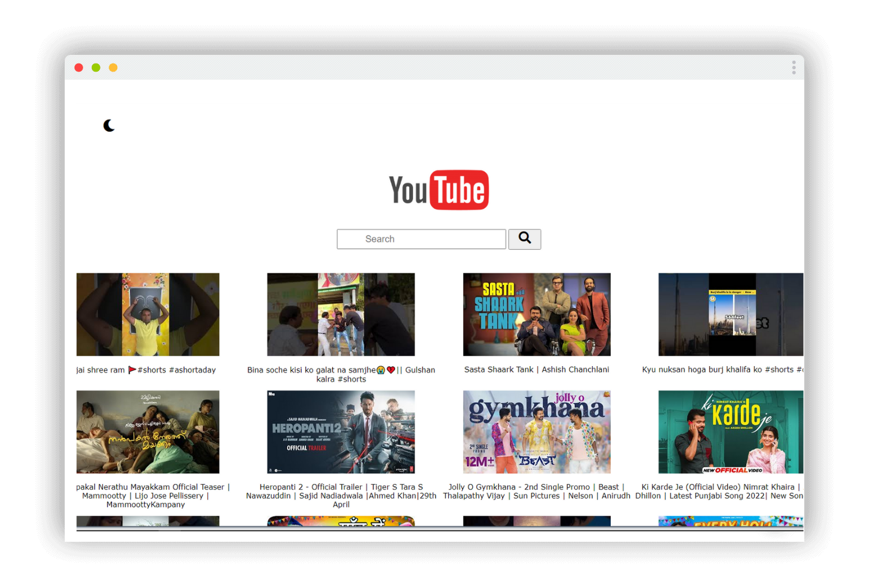Click the 'Bina soche kisi ko galat' title

click(341, 374)
